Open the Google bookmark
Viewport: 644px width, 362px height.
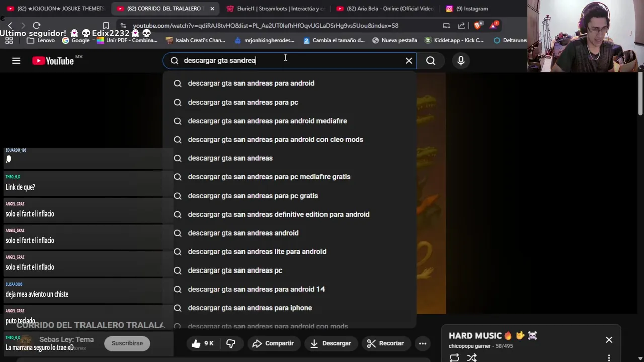75,40
